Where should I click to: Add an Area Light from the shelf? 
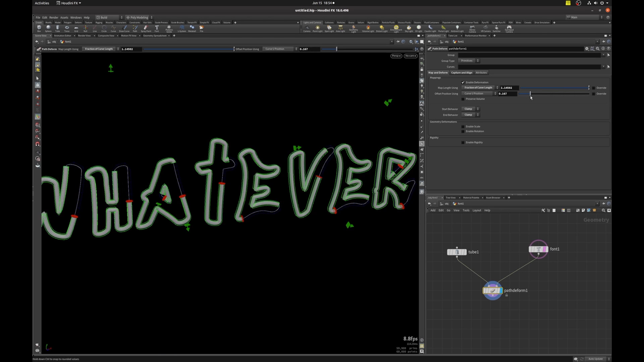(340, 28)
